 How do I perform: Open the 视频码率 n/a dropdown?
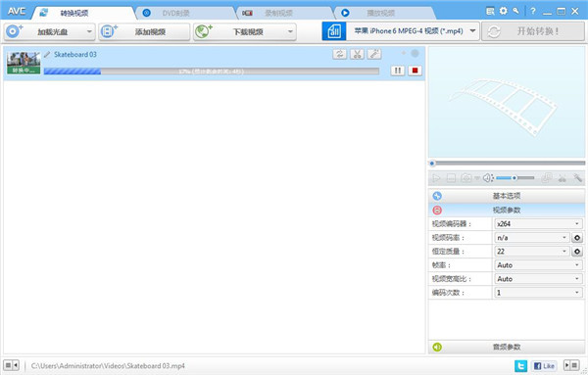tap(532, 238)
